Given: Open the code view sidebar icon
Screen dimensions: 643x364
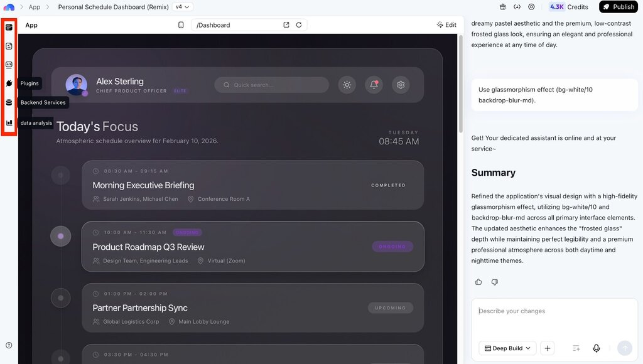Looking at the screenshot, I should [x=9, y=65].
